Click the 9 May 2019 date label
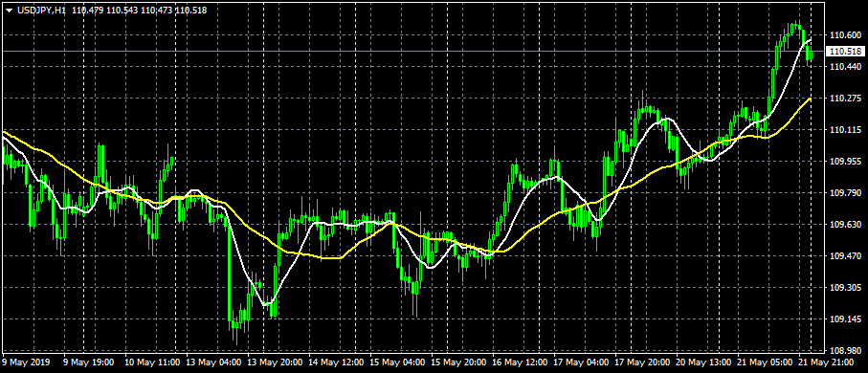The height and width of the screenshot is (373, 868). point(26,362)
